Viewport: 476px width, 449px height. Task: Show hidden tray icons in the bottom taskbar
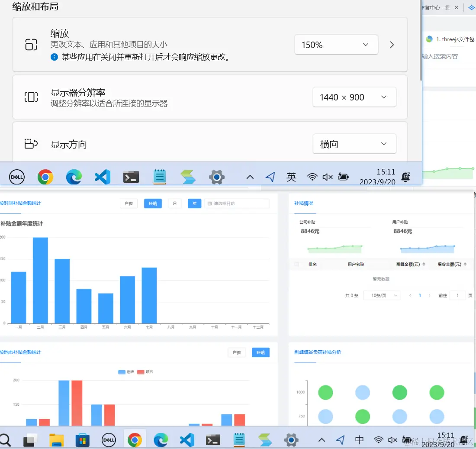click(322, 439)
